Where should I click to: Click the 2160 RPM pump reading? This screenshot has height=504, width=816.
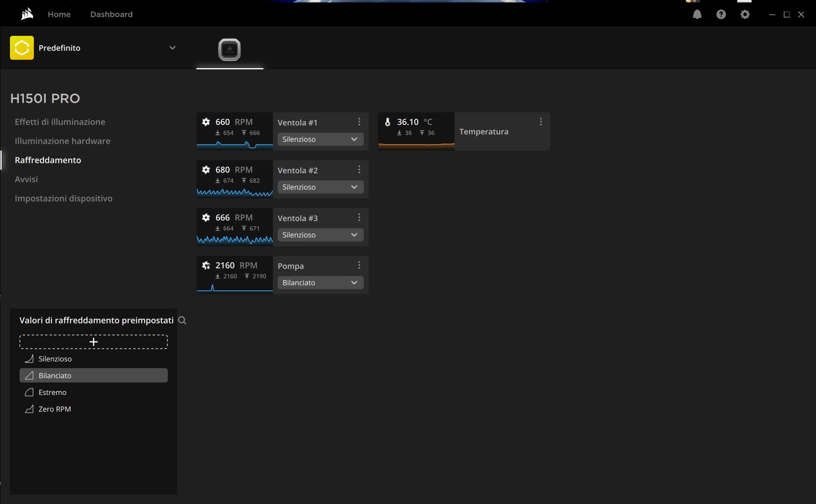[x=236, y=265]
